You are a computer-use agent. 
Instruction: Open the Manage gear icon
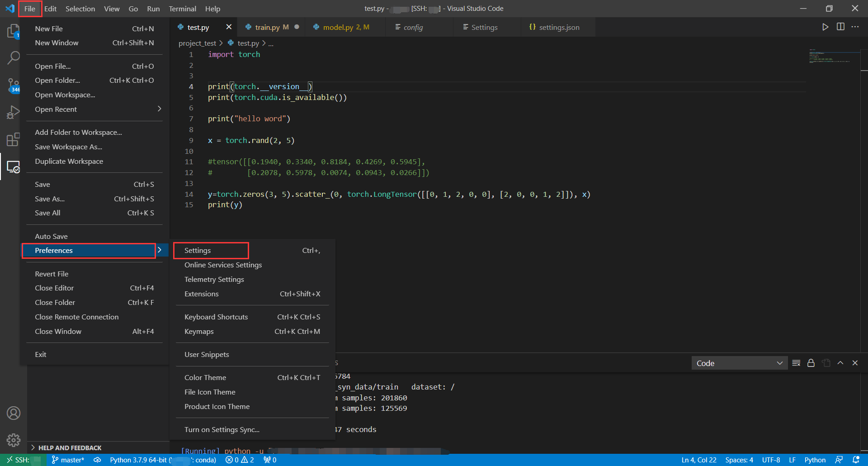tap(14, 440)
